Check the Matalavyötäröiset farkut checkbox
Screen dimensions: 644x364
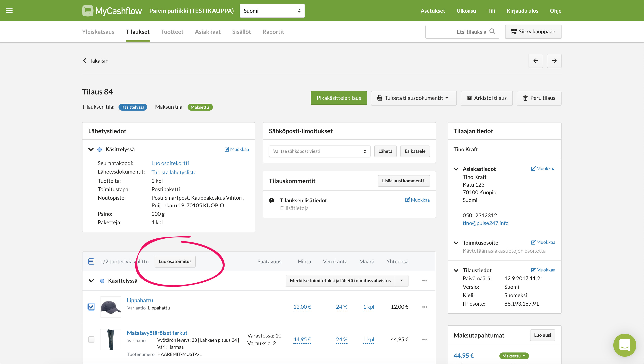(91, 339)
